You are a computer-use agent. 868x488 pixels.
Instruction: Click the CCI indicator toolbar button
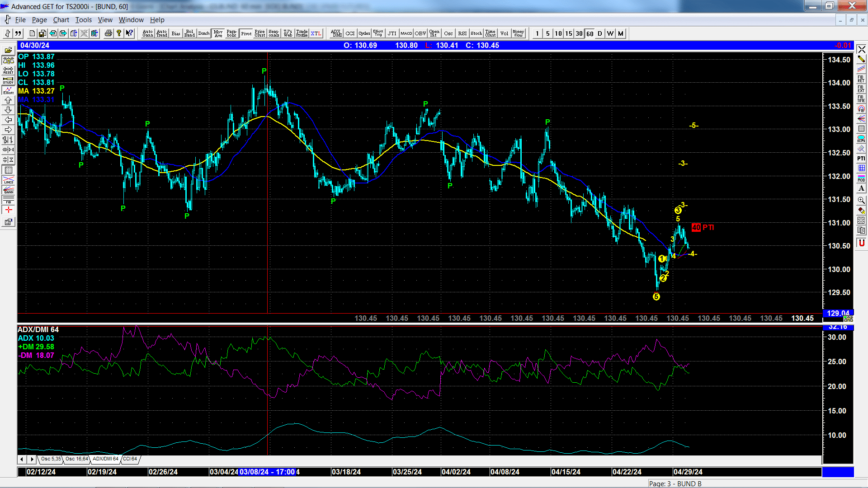[x=350, y=33]
